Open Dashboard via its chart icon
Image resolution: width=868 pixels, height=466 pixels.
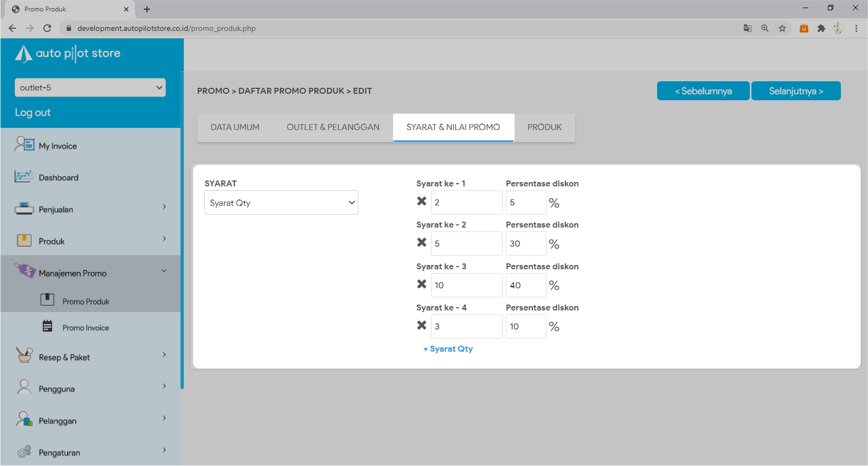click(x=24, y=177)
